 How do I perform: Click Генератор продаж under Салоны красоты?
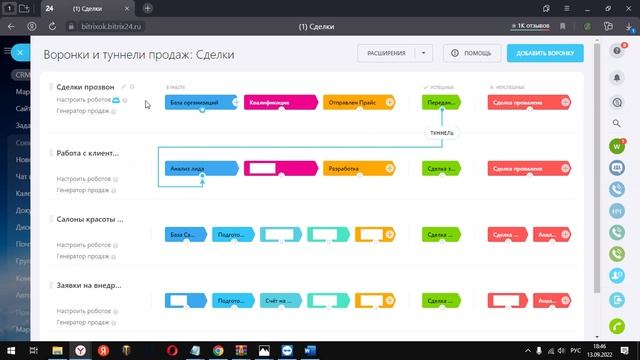tap(82, 256)
